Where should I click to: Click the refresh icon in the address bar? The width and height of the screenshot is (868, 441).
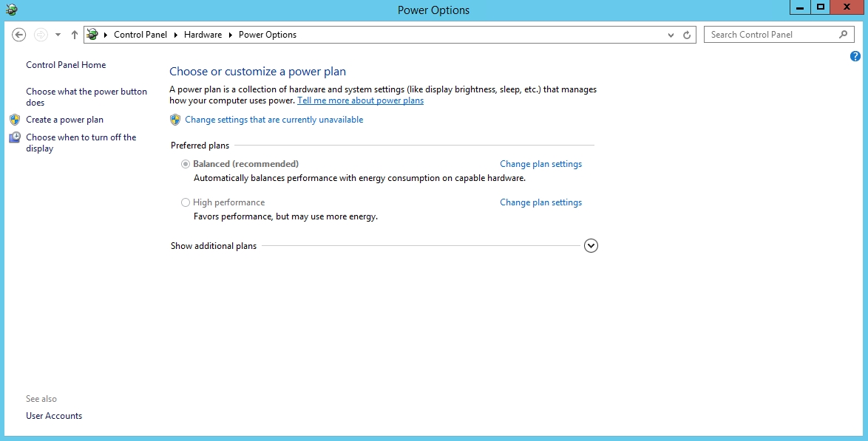[x=686, y=34]
